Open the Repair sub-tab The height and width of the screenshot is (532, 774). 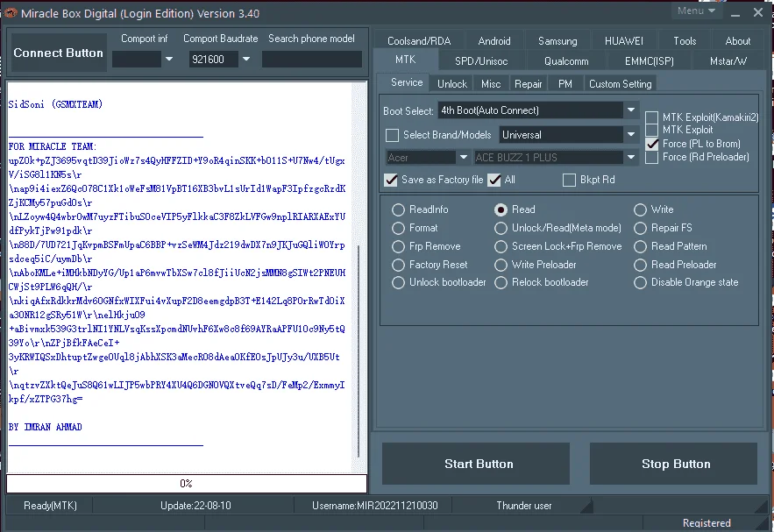[529, 84]
